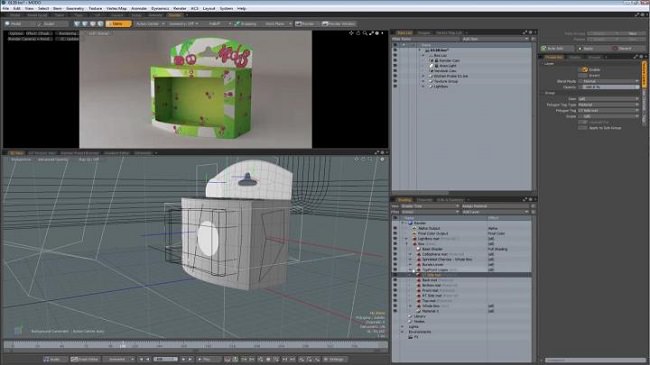Open the Render Window from toolbar

click(339, 24)
